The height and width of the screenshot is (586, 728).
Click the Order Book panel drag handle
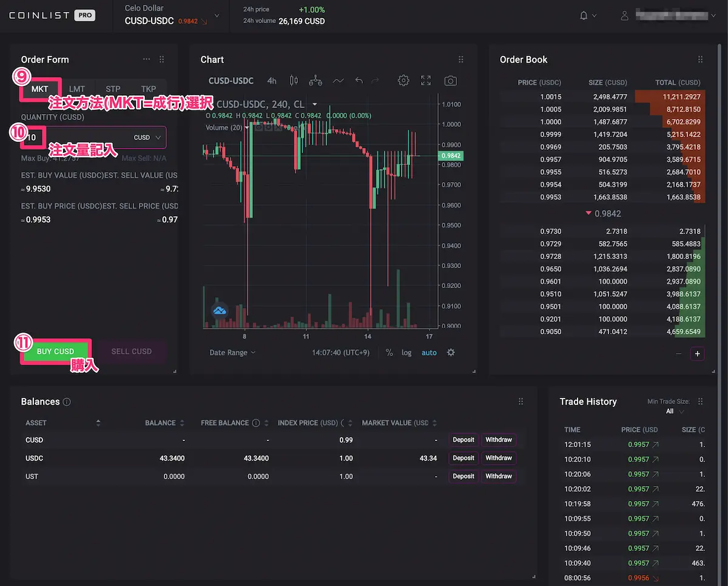pos(701,59)
